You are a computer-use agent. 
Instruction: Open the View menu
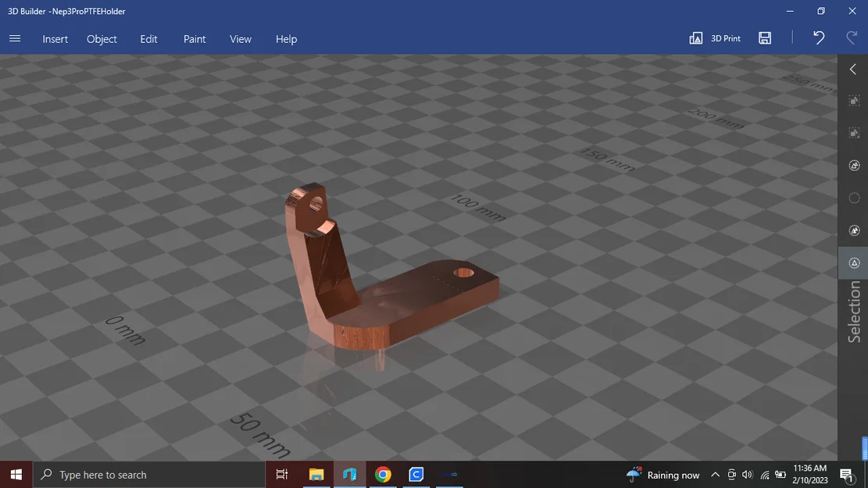click(241, 39)
